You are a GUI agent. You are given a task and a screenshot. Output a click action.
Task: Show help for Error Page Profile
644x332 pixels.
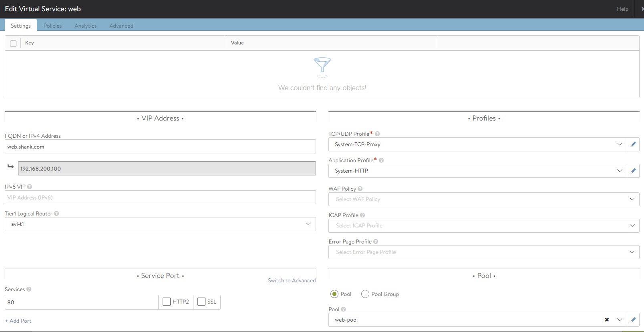376,241
